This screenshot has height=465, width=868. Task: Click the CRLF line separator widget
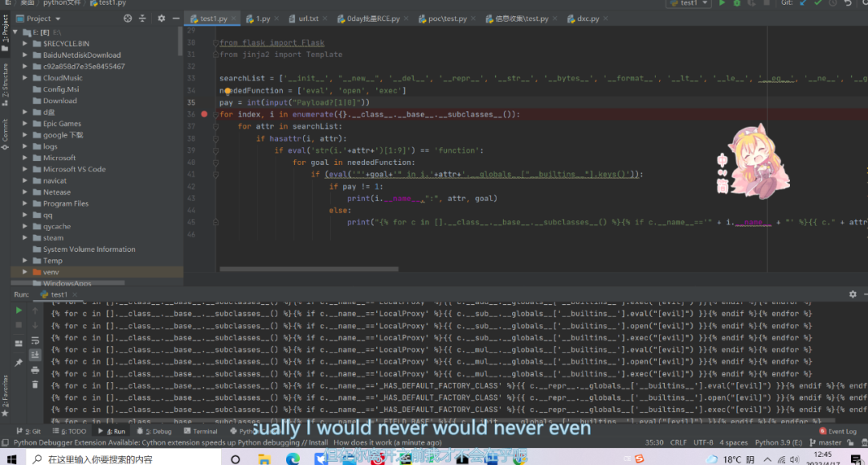[678, 442]
